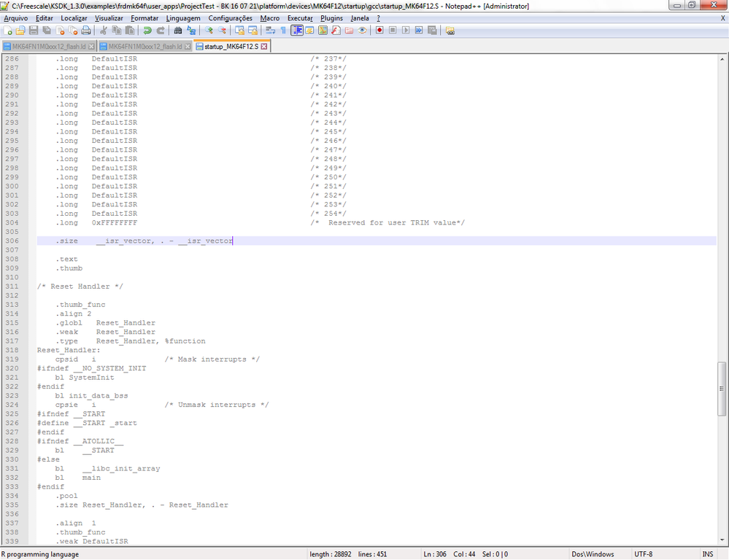Screen dimensions: 729x560
Task: Open the Localizar menu
Action: (x=74, y=18)
